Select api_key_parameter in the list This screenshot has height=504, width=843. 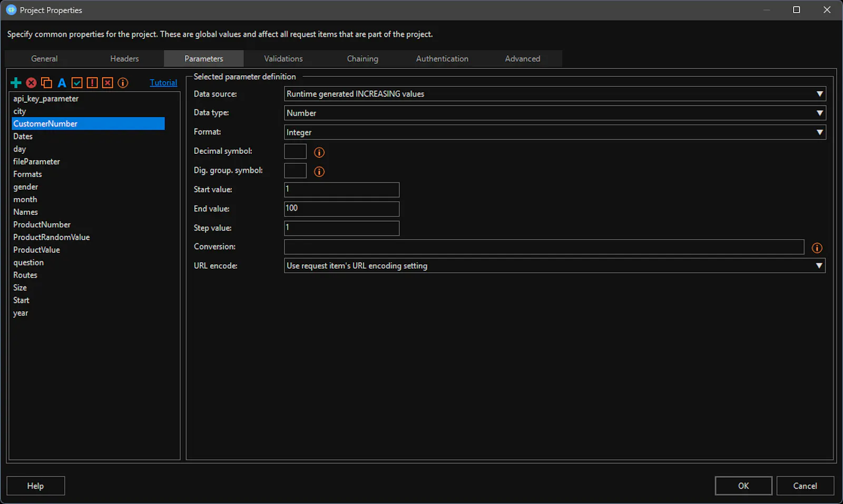click(88, 98)
